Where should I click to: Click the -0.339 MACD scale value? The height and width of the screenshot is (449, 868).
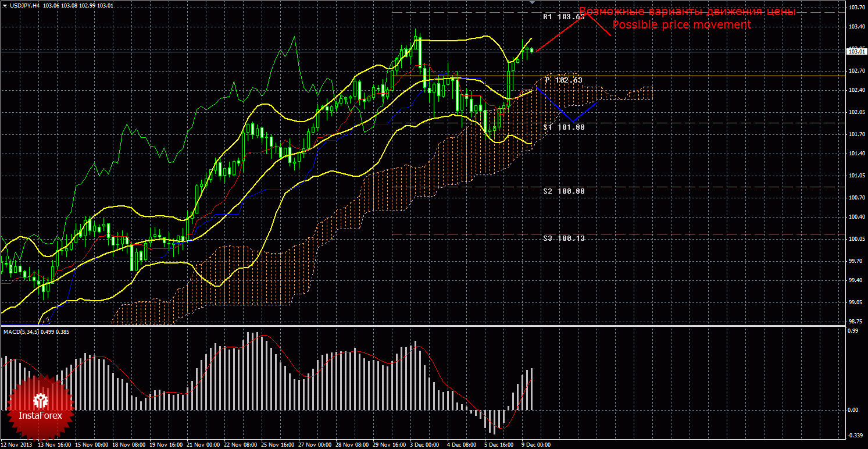tap(855, 435)
